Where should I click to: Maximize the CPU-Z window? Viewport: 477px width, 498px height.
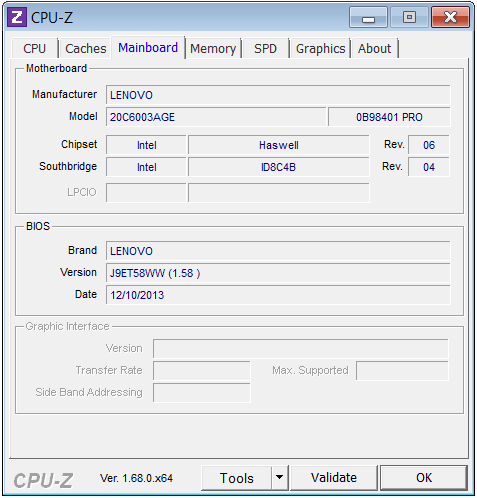coord(409,17)
